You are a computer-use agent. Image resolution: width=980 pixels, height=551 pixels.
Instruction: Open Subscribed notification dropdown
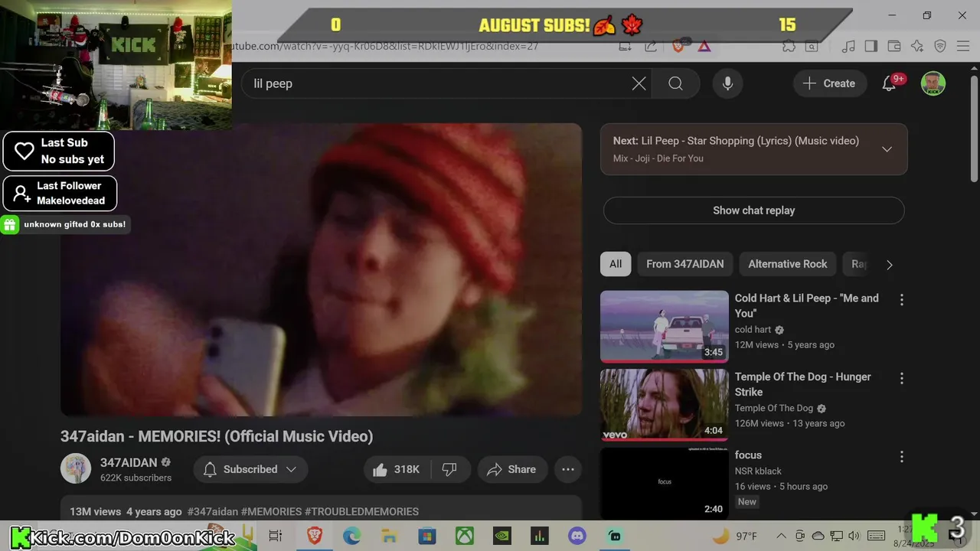(250, 469)
